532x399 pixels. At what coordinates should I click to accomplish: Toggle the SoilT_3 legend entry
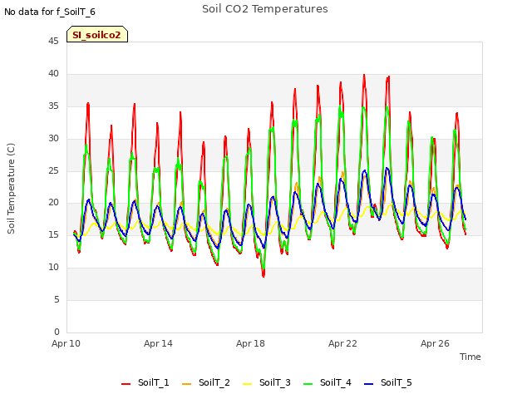click(x=267, y=382)
